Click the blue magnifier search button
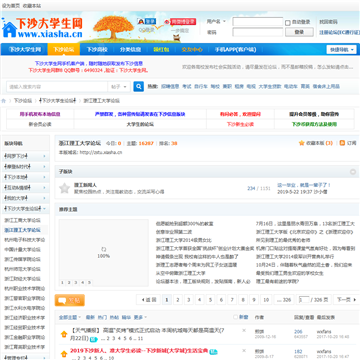 click(x=139, y=86)
